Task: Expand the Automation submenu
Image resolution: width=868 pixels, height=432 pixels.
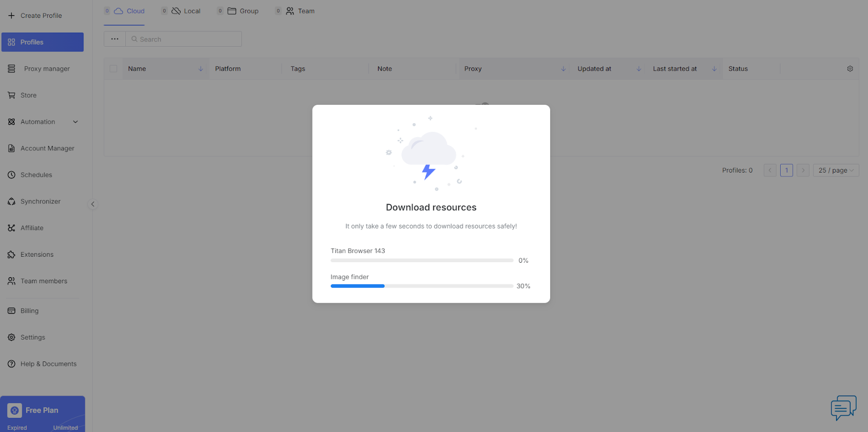Action: tap(75, 122)
